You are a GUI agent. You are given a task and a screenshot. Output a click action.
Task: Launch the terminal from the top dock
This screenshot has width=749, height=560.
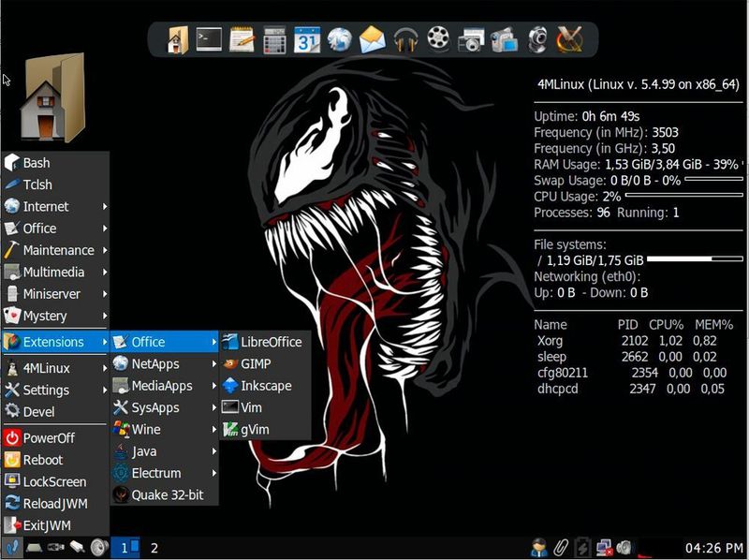point(209,39)
